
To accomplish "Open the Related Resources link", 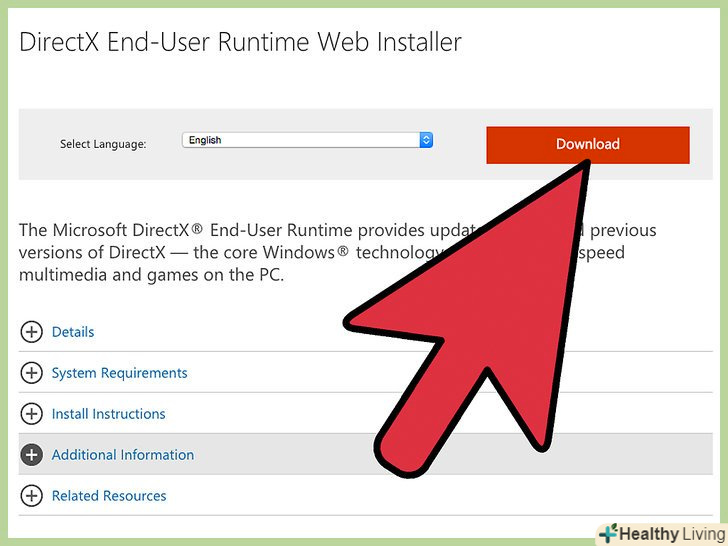I will [109, 495].
